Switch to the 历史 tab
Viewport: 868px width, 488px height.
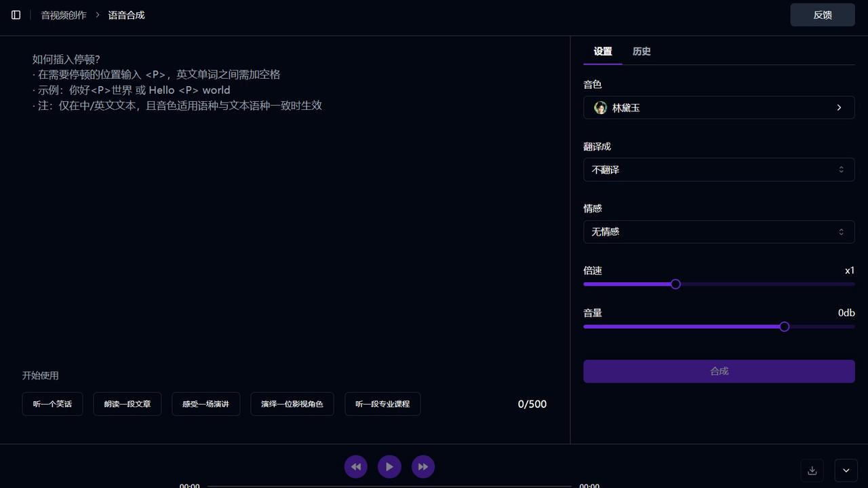pos(642,52)
